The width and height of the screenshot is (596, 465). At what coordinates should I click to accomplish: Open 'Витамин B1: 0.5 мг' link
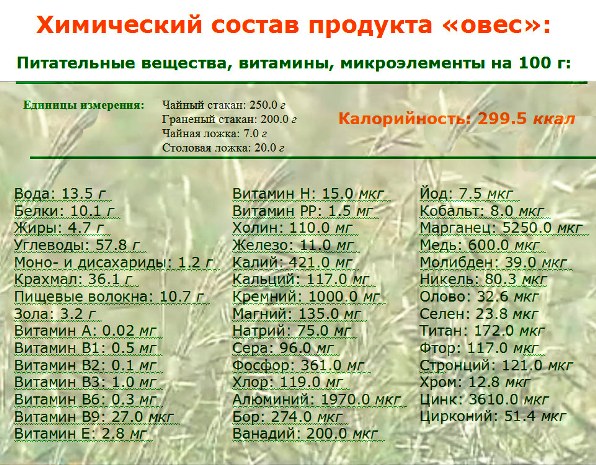coord(86,348)
